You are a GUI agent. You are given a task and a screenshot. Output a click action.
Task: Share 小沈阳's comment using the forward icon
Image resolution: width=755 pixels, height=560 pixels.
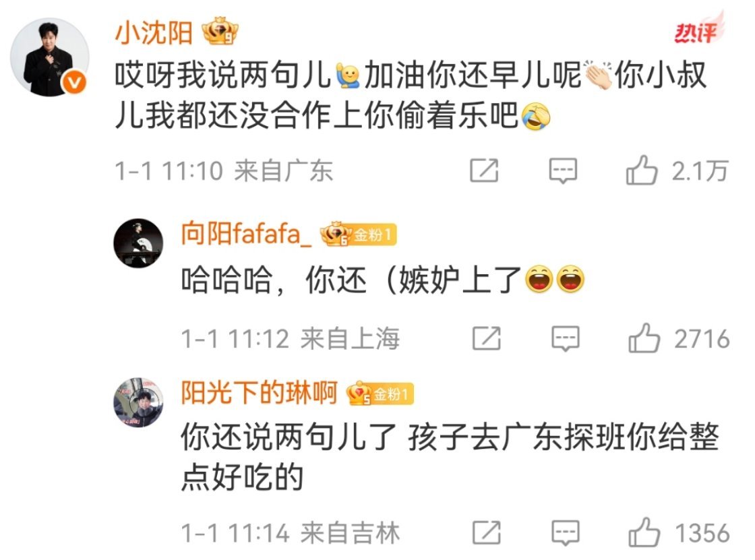pos(484,170)
